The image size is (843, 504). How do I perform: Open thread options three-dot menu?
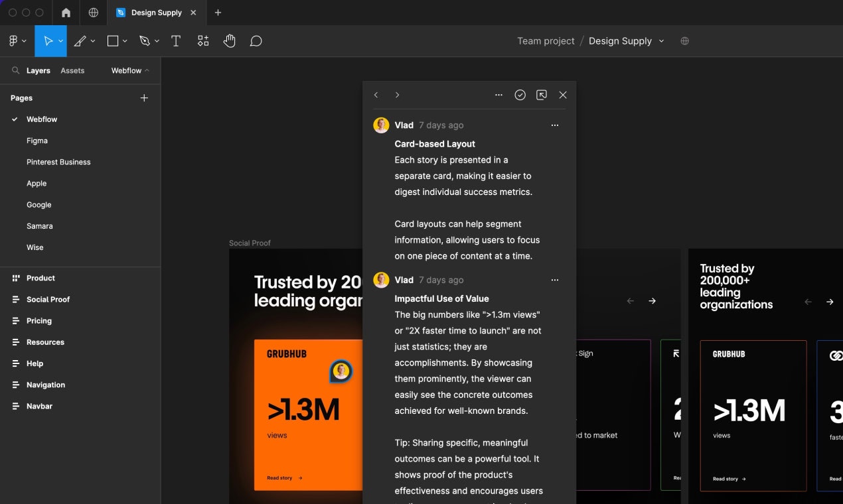[498, 95]
